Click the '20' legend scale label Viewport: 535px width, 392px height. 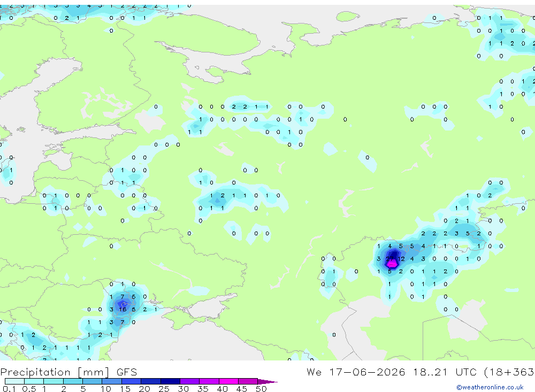(x=144, y=389)
